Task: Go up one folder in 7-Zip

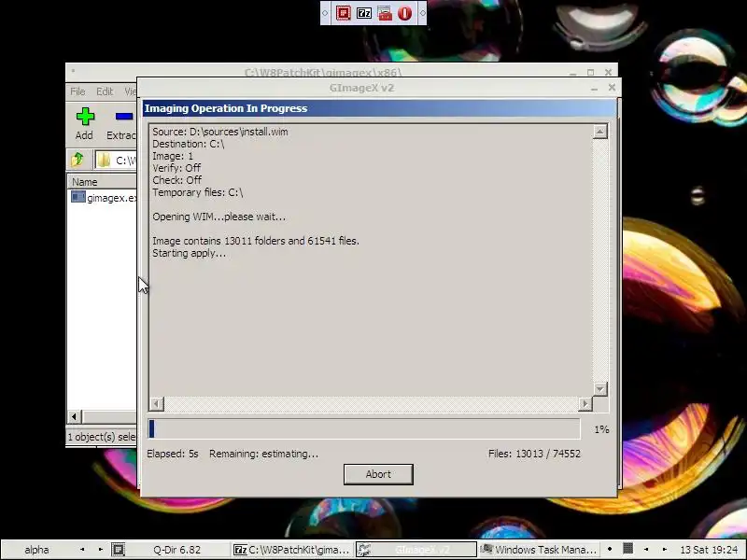Action: pyautogui.click(x=78, y=159)
